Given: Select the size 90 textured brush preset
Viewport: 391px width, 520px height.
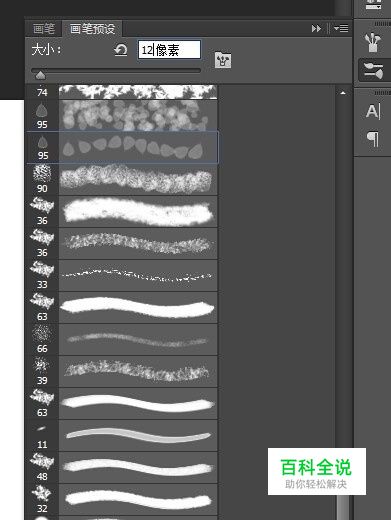Looking at the screenshot, I should 122,179.
